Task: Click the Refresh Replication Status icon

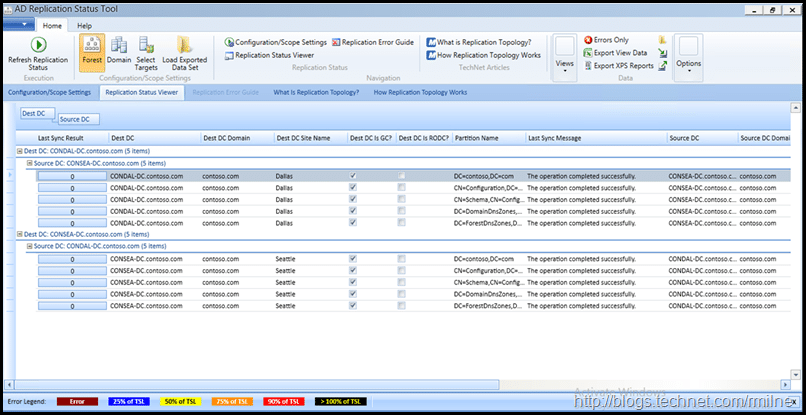Action: (x=39, y=45)
